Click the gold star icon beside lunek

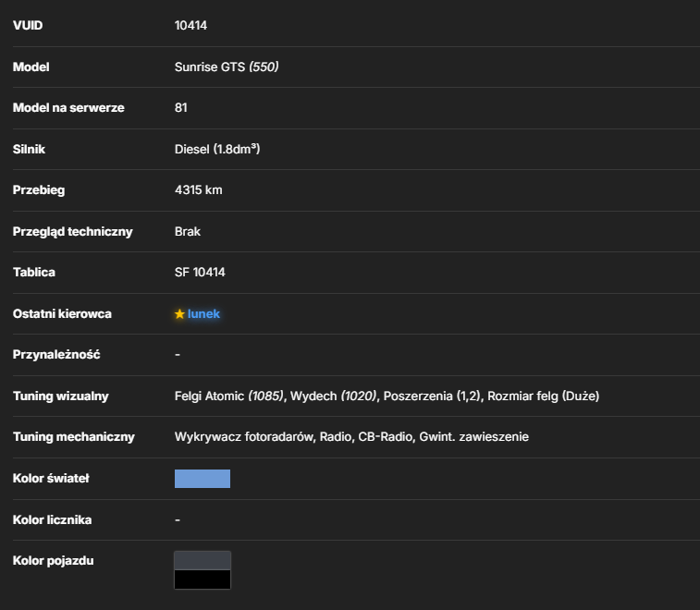(x=179, y=313)
